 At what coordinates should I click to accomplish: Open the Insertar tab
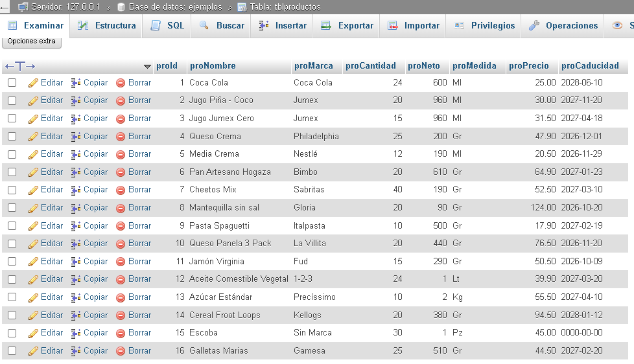coord(282,25)
